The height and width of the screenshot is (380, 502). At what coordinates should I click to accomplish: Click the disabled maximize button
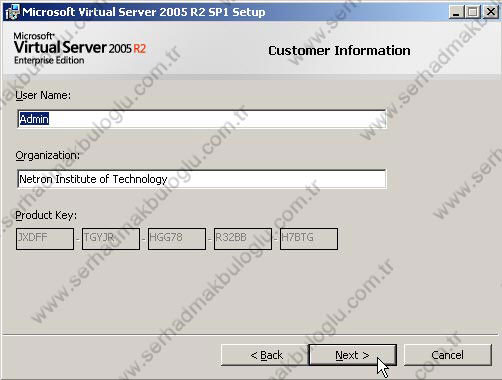472,12
